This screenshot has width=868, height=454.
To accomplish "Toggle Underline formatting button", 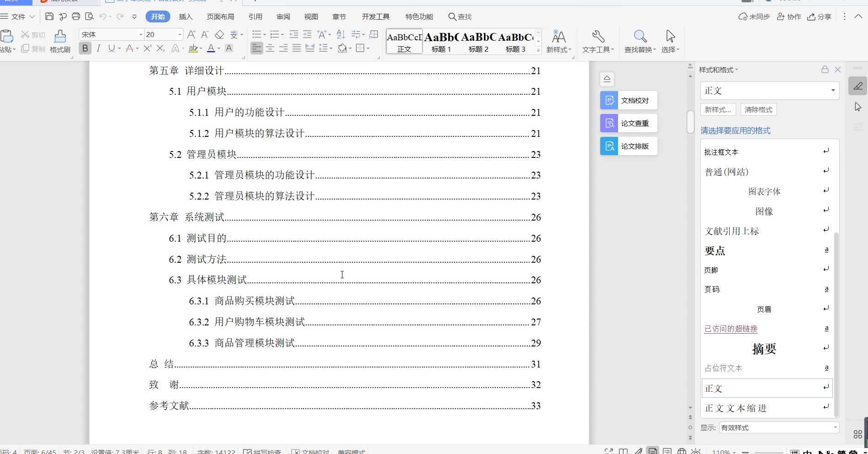I will click(111, 48).
